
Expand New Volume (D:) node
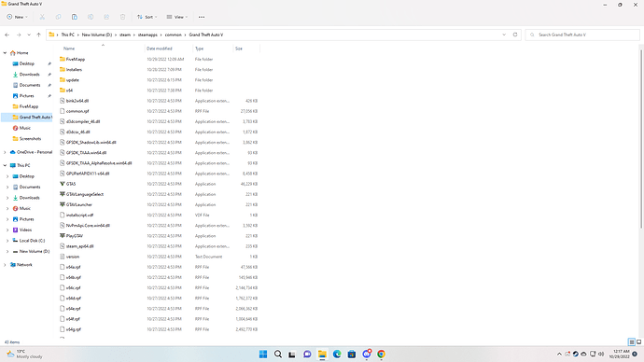[7, 251]
